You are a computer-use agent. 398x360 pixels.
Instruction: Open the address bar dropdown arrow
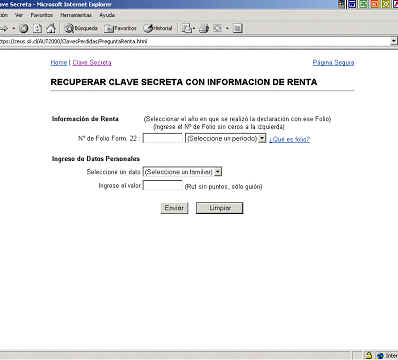pyautogui.click(x=394, y=41)
